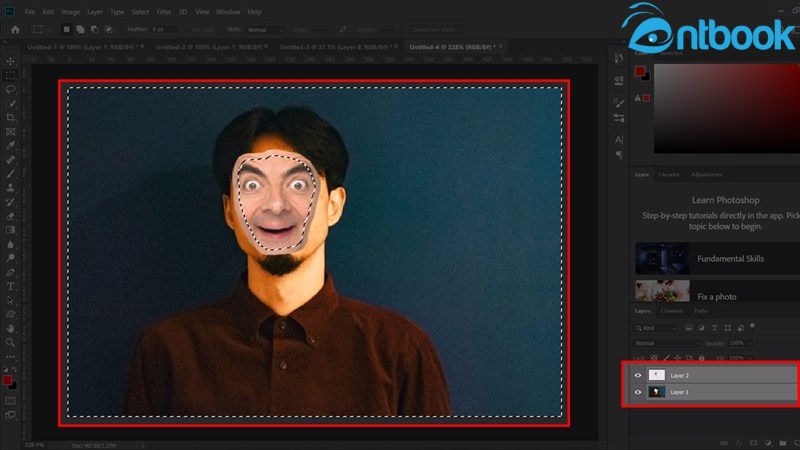Click the Home icon in options bar

coord(15,30)
